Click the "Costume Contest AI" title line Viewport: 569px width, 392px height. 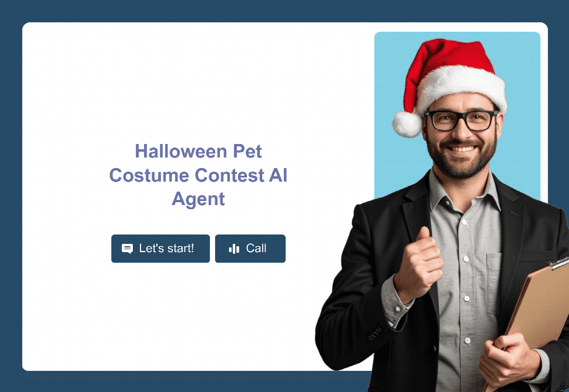pos(198,175)
